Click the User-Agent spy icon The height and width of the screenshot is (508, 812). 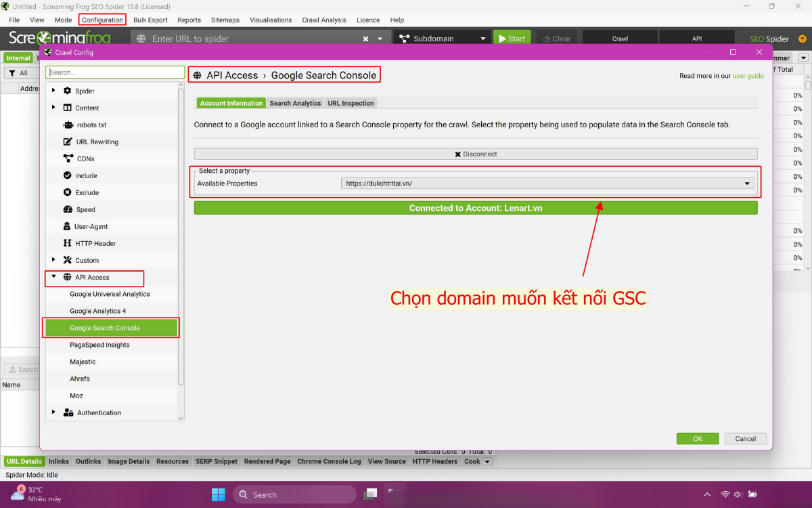(x=67, y=227)
